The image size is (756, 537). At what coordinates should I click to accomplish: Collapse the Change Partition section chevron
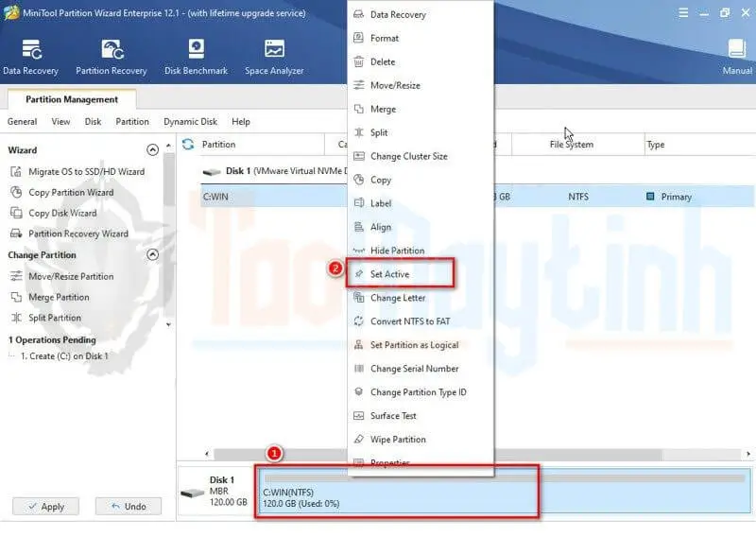point(153,255)
